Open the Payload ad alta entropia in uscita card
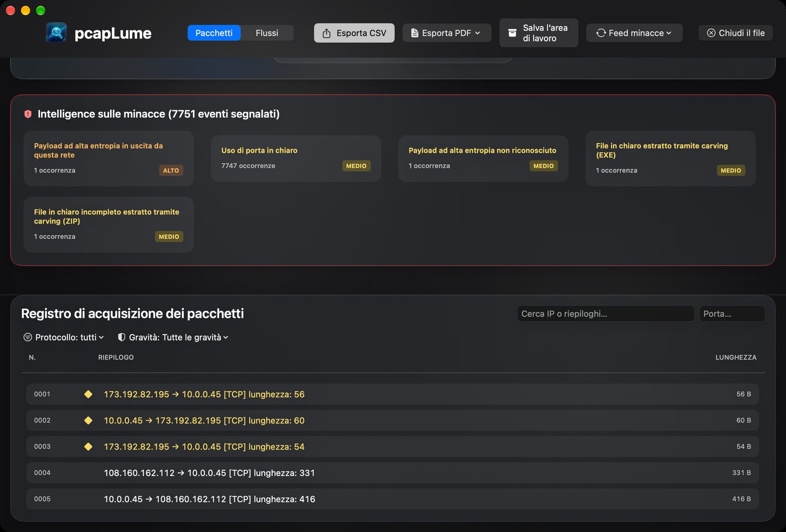This screenshot has height=532, width=786. (109, 158)
